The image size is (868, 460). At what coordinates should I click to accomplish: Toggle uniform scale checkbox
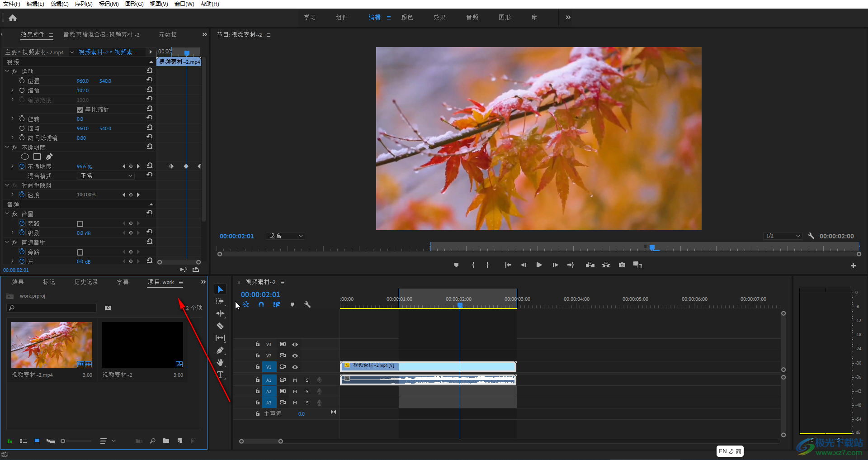(x=80, y=110)
